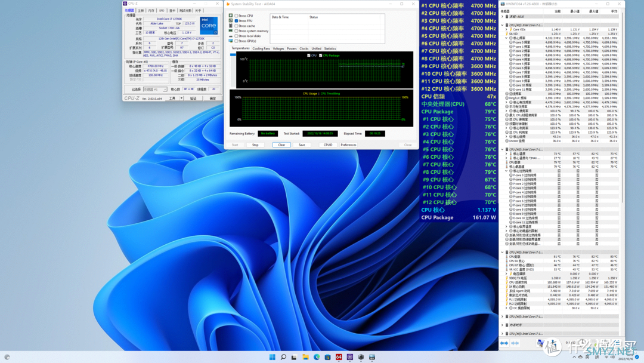Click Stress system memory RAM icon
Screen dimensions: 644x363
click(x=231, y=31)
